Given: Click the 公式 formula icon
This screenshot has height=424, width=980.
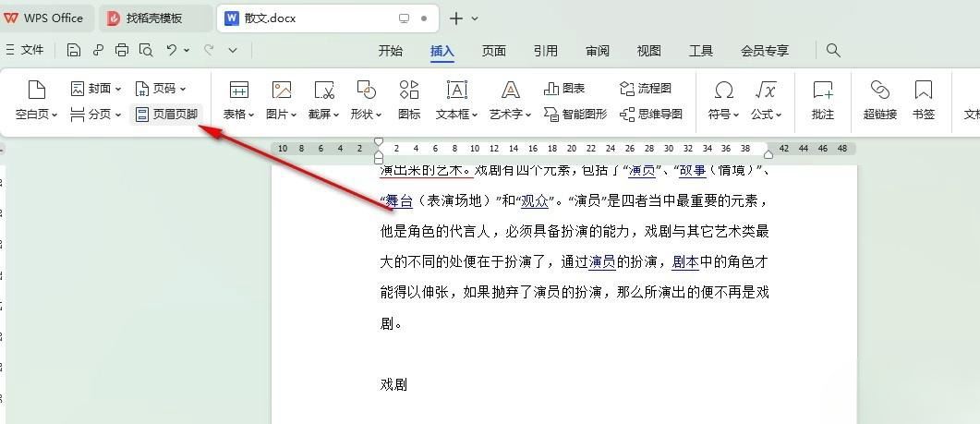Looking at the screenshot, I should (766, 90).
